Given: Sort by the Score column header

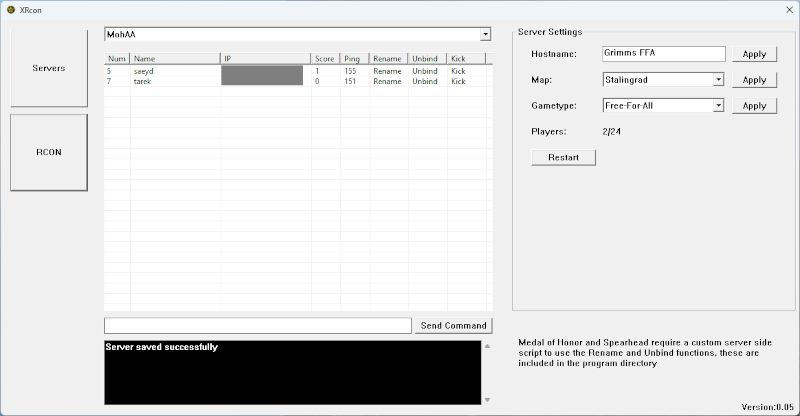Looking at the screenshot, I should pyautogui.click(x=325, y=59).
